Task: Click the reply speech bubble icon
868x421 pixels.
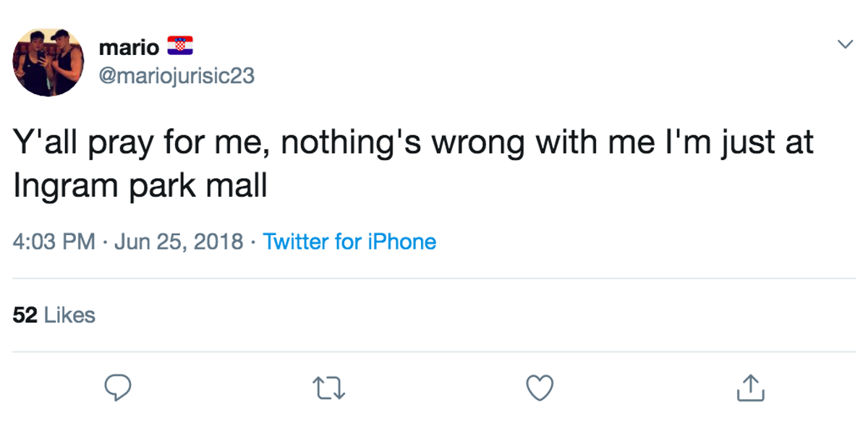Action: click(x=117, y=388)
